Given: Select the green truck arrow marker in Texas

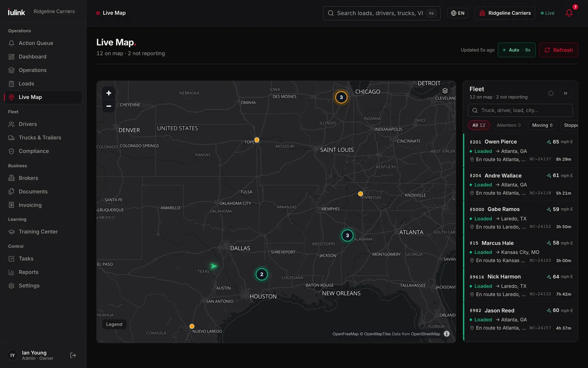Looking at the screenshot, I should click(x=214, y=266).
